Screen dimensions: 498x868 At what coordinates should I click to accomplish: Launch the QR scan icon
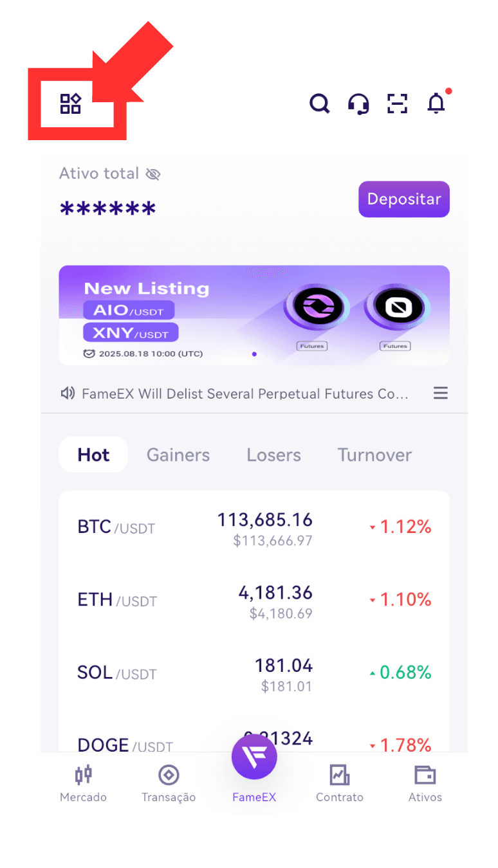tap(398, 104)
